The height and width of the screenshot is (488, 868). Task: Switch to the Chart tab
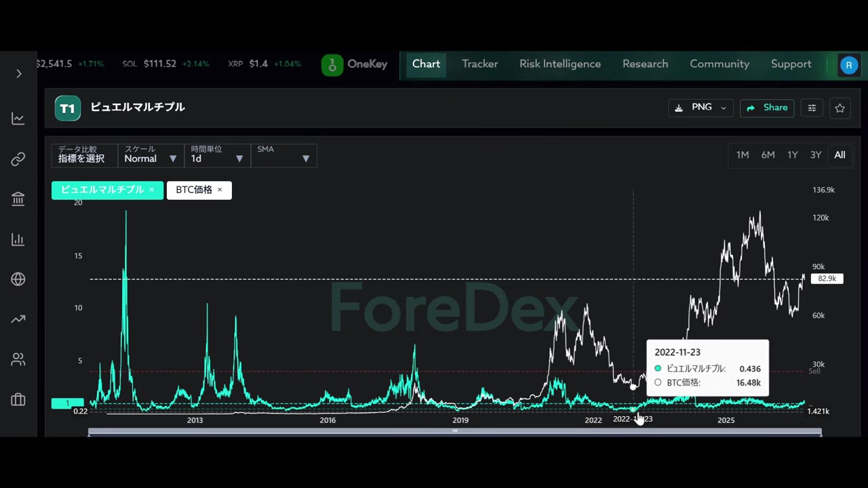click(x=427, y=64)
